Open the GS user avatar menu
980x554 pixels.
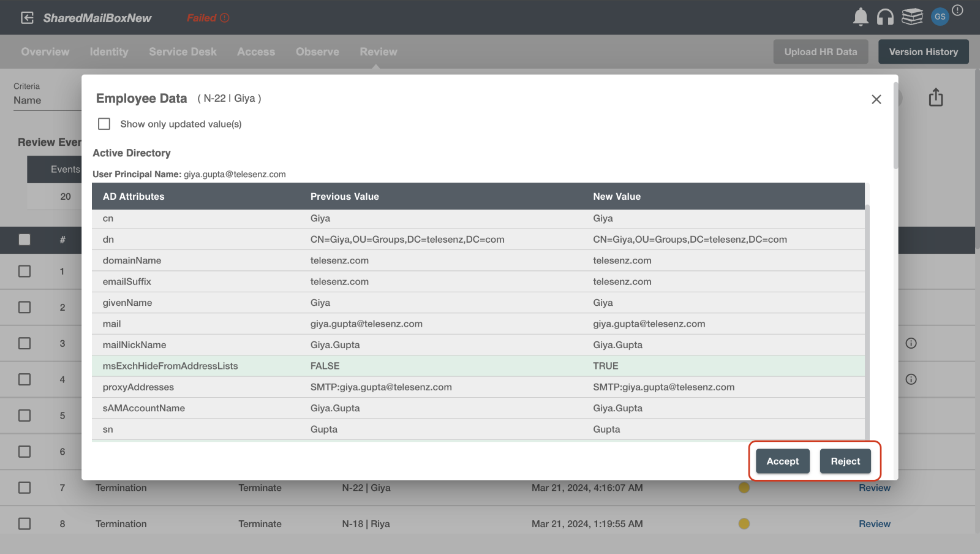pos(940,17)
